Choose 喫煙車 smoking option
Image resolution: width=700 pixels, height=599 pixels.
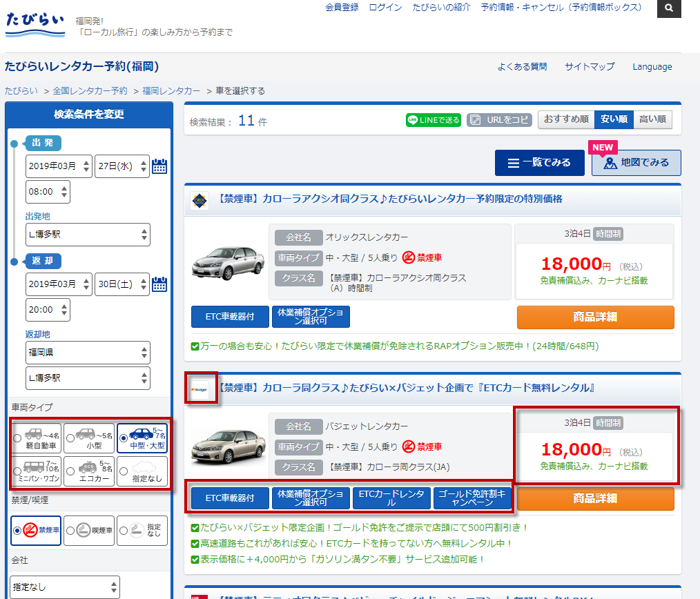(89, 531)
